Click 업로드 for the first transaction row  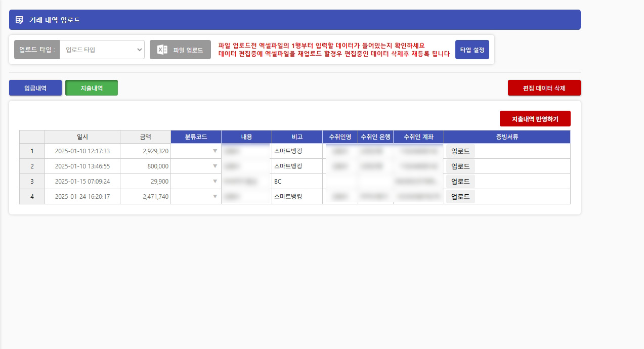[x=460, y=151]
